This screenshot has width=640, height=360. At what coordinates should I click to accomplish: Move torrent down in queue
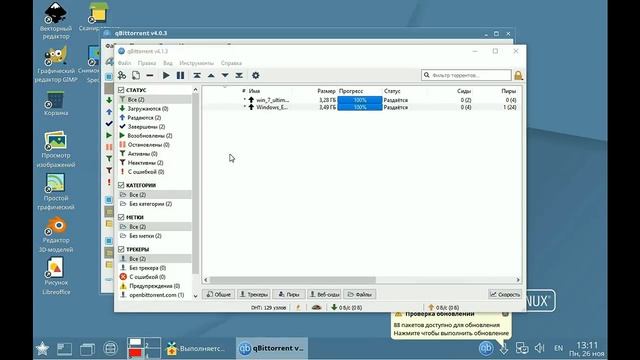(225, 75)
